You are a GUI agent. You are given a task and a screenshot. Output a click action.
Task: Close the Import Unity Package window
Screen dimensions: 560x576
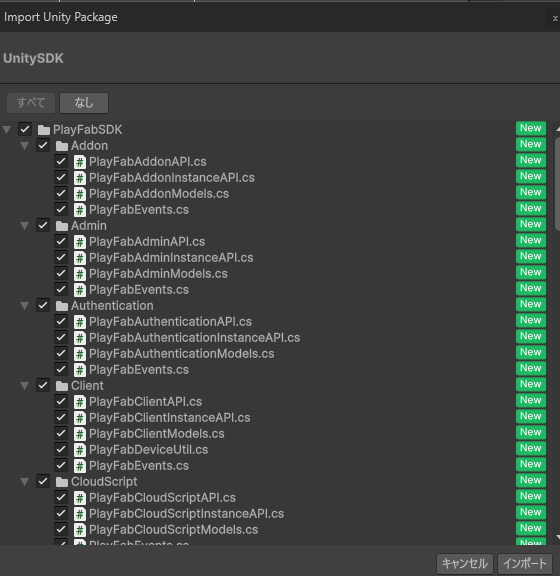555,18
